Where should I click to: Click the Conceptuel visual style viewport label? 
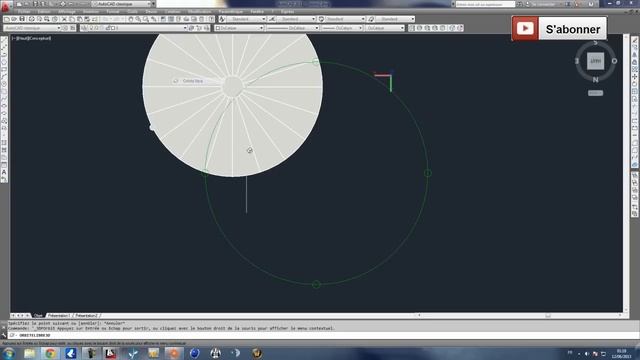click(40, 38)
